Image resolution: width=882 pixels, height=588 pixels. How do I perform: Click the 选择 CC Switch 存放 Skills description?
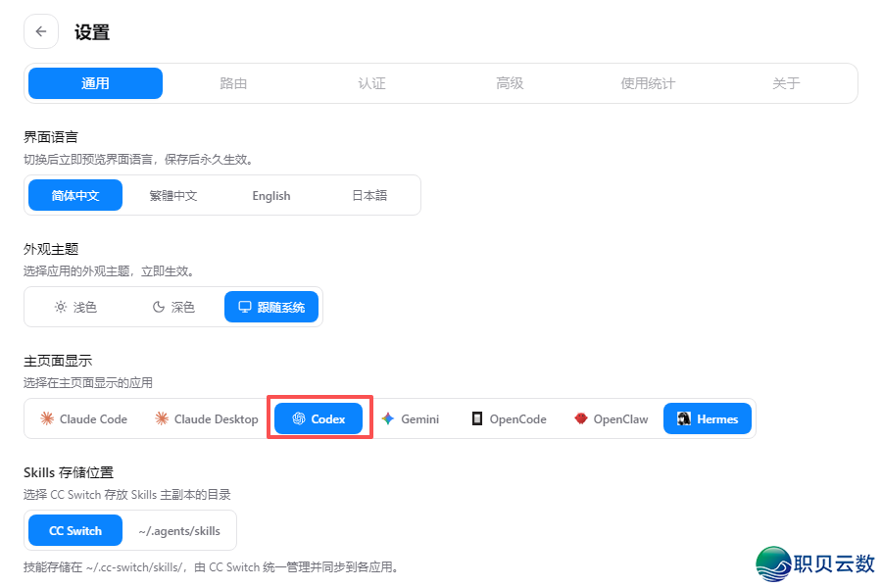(127, 495)
